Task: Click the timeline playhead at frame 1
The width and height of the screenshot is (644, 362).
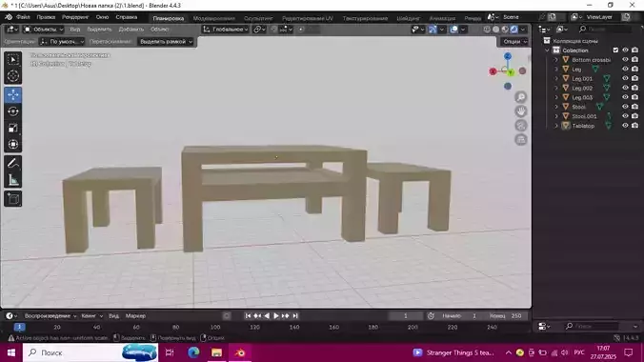Action: [19, 327]
